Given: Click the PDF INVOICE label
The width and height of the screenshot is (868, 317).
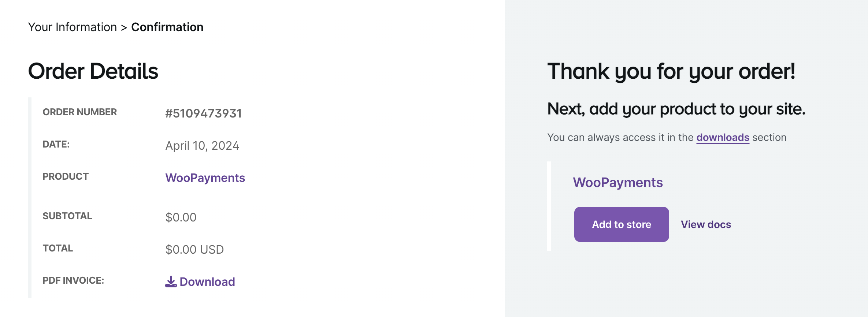Looking at the screenshot, I should pyautogui.click(x=73, y=280).
